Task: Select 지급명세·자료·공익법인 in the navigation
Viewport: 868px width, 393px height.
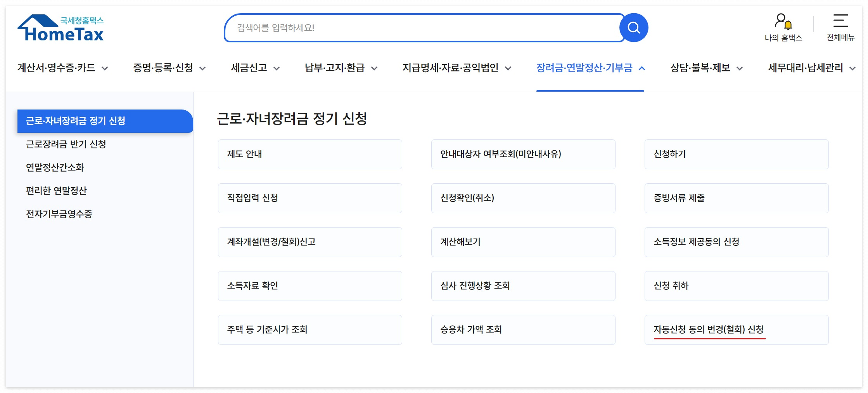Action: tap(451, 68)
